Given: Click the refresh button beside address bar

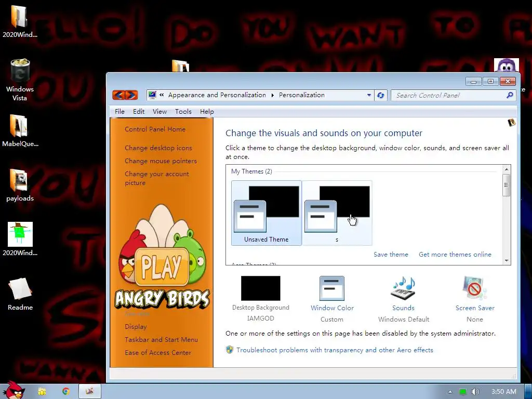Looking at the screenshot, I should point(381,96).
